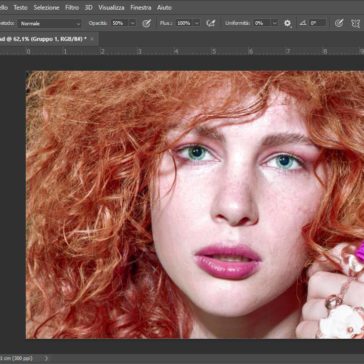Image resolution: width=364 pixels, height=364 pixels.
Task: Open the Visualizza menu
Action: (111, 7)
